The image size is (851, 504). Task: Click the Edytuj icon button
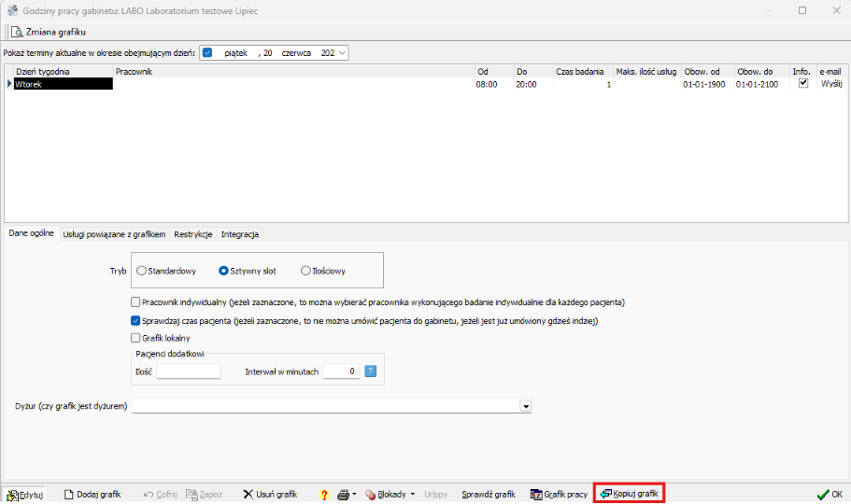[x=13, y=495]
